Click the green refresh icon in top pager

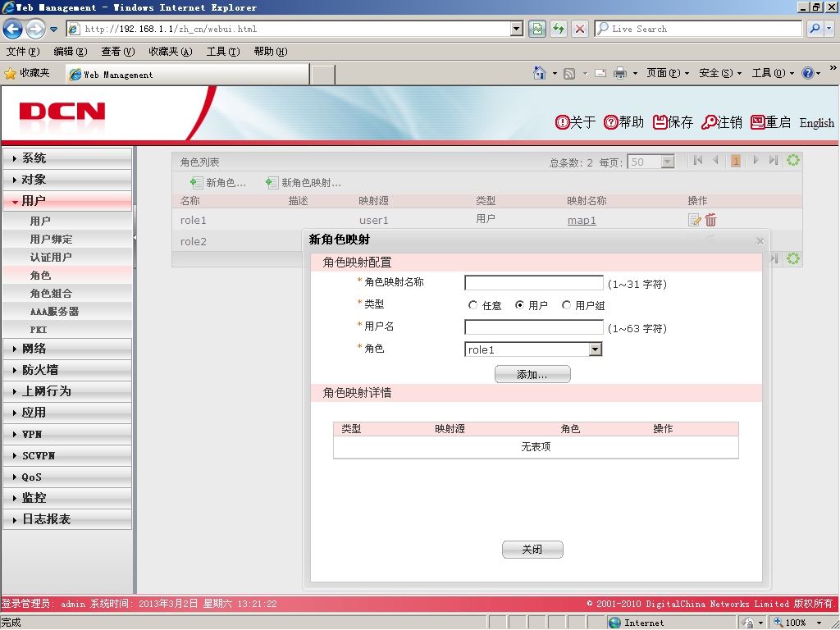[793, 160]
